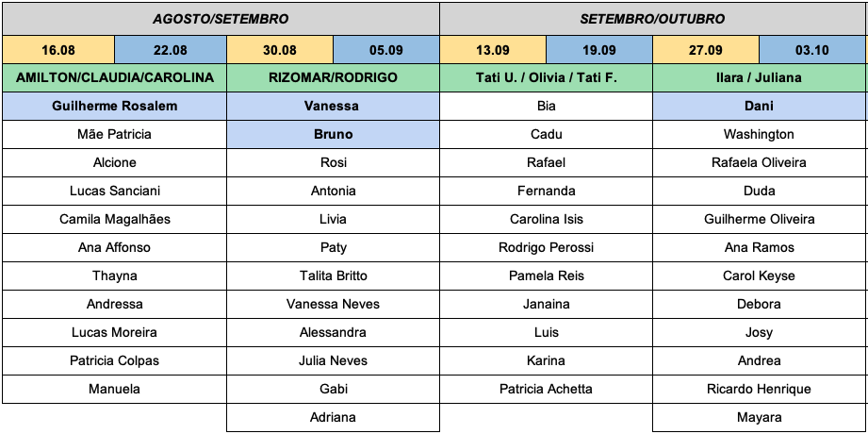Click the 03.10 date cell

[811, 49]
